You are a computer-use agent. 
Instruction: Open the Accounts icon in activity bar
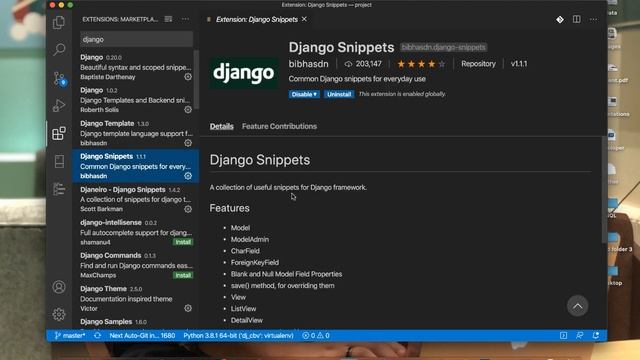tap(59, 287)
